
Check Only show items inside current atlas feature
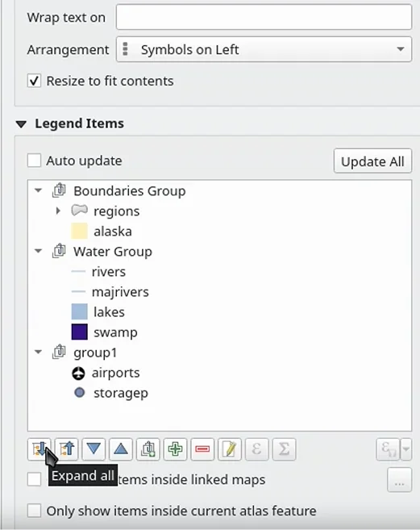pos(34,511)
